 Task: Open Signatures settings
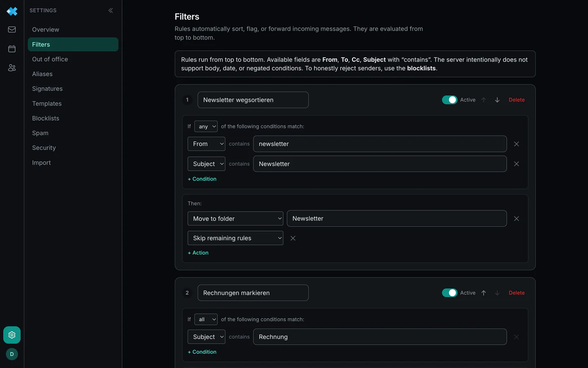(x=73, y=89)
